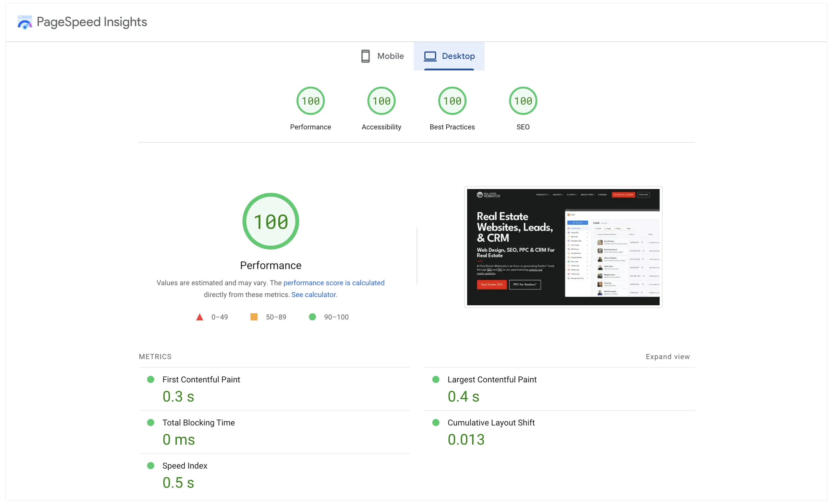833x504 pixels.
Task: Click green dot beside First Contentful Paint
Action: click(150, 379)
